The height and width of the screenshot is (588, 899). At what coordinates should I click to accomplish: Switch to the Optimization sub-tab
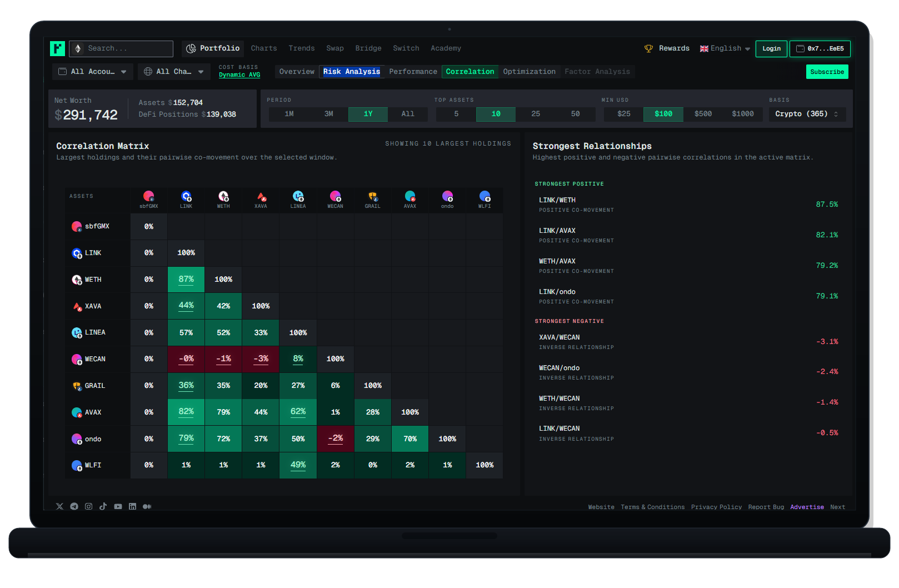tap(529, 72)
